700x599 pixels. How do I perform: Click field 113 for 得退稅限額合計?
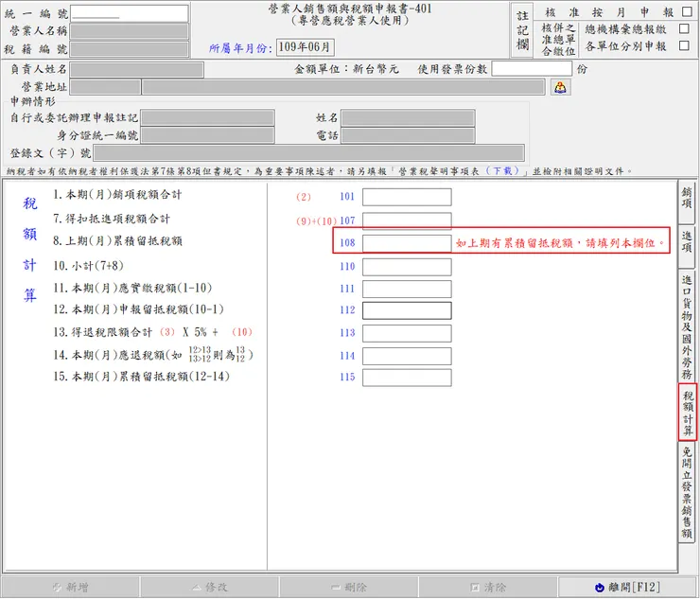coord(407,334)
